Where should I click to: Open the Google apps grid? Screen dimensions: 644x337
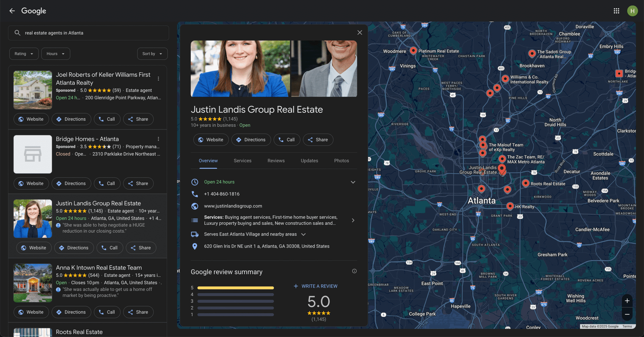tap(616, 11)
